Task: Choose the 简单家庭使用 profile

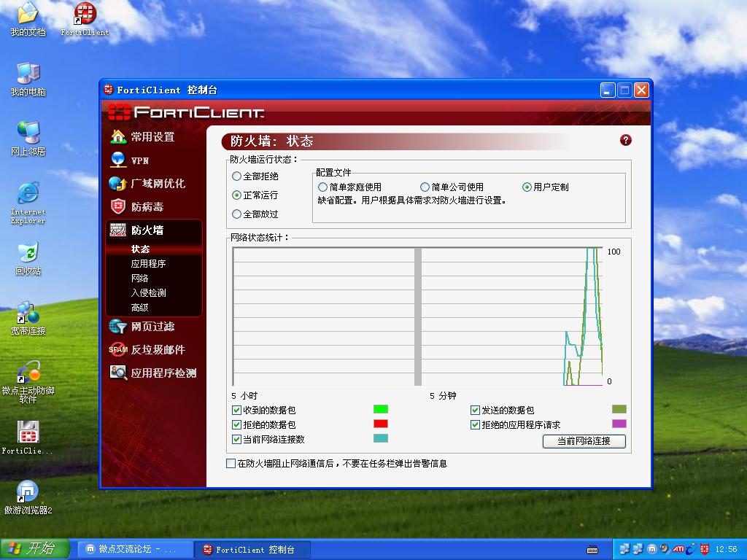Action: coord(323,187)
